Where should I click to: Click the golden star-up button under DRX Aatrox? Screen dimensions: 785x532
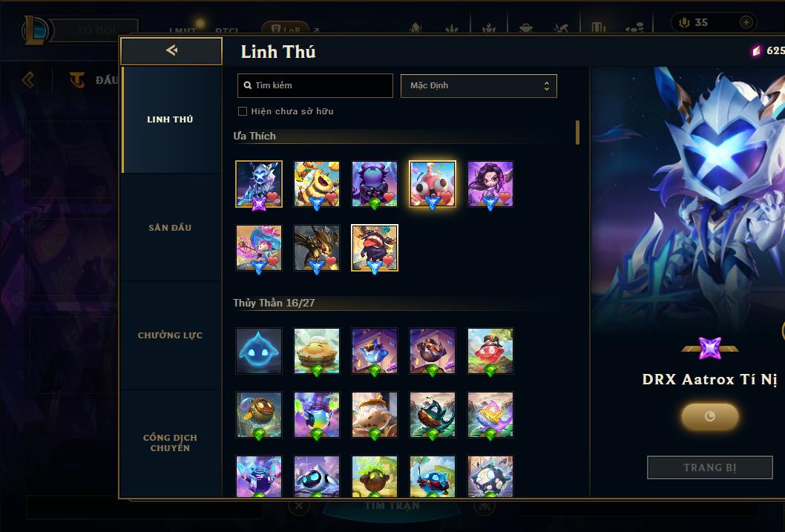click(x=710, y=416)
